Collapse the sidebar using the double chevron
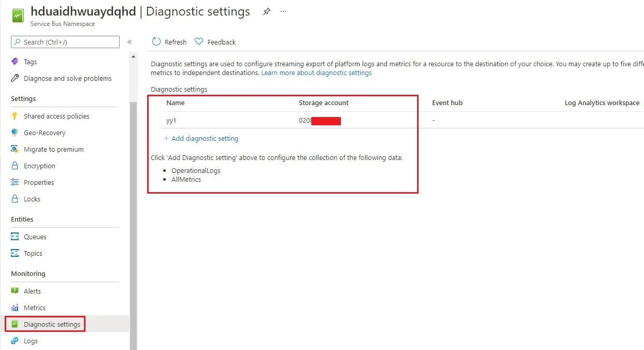The height and width of the screenshot is (350, 644). click(x=130, y=42)
